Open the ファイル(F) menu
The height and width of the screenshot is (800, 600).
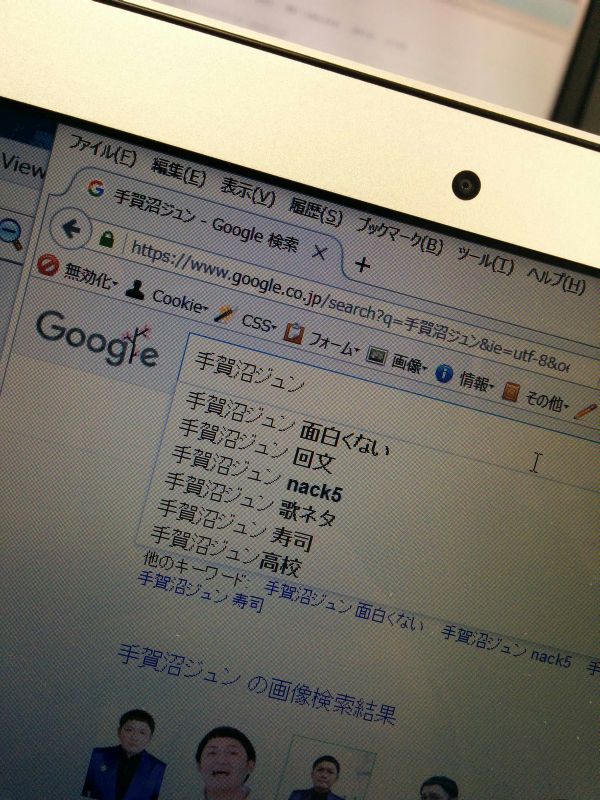point(103,151)
